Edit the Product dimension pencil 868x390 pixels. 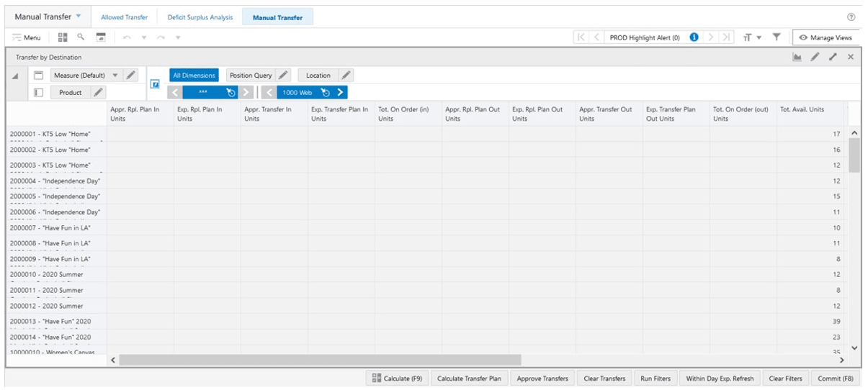point(98,92)
